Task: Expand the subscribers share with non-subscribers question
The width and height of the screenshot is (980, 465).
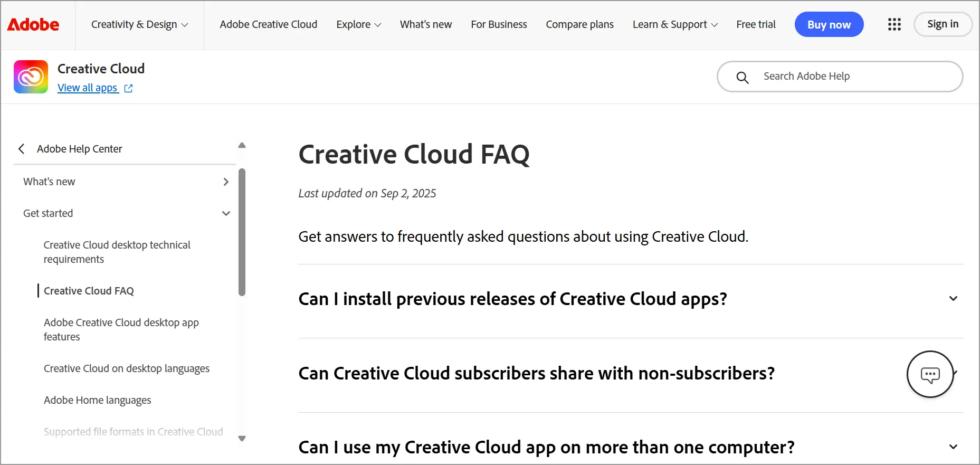Action: click(631, 373)
